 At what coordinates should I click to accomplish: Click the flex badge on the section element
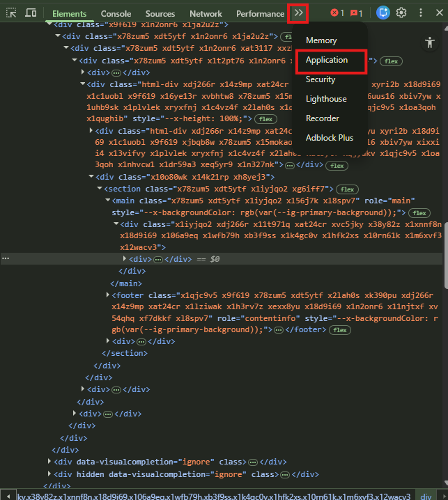tap(347, 189)
